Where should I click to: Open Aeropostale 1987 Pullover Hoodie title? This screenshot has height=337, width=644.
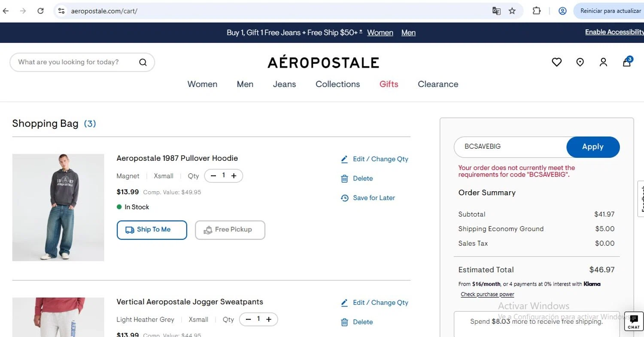pos(177,158)
